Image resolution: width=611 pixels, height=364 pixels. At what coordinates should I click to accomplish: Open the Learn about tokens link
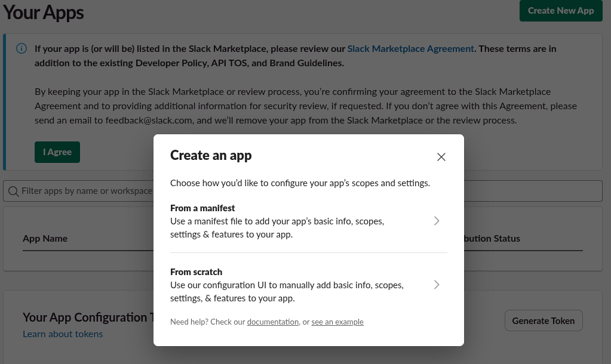(63, 334)
